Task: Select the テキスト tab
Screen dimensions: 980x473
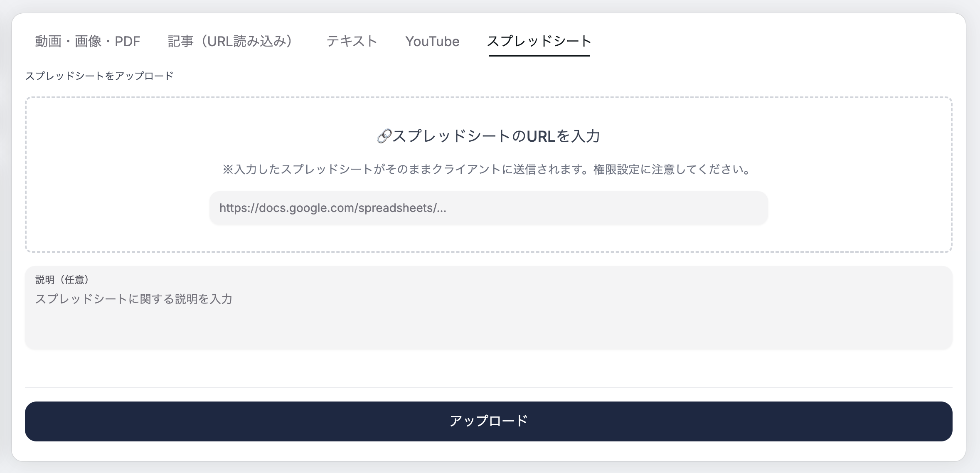Action: click(352, 41)
